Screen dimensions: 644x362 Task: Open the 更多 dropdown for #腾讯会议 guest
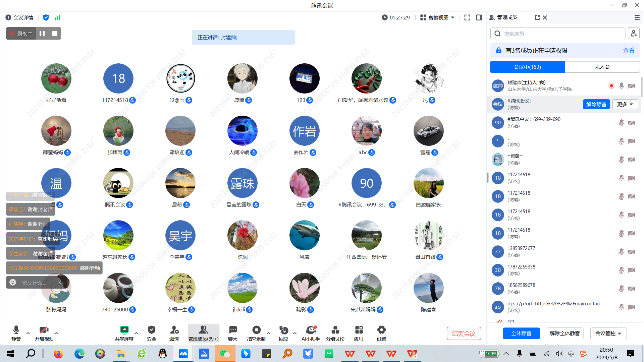[625, 104]
